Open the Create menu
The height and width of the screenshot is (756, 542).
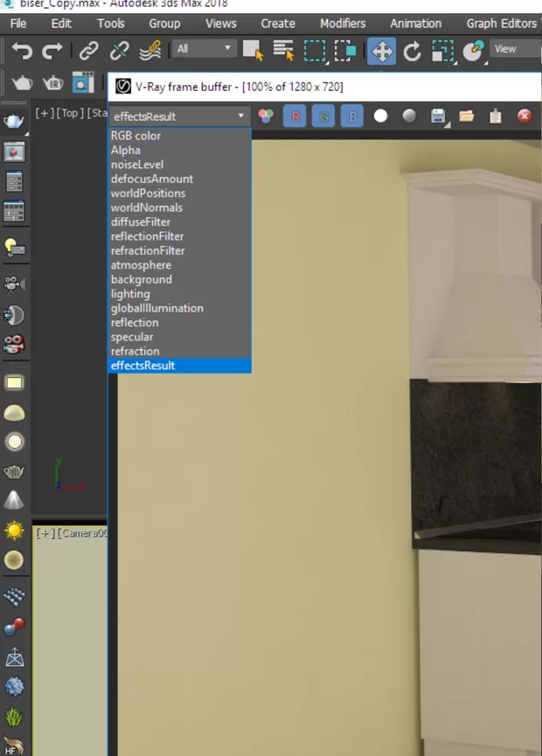click(x=278, y=24)
